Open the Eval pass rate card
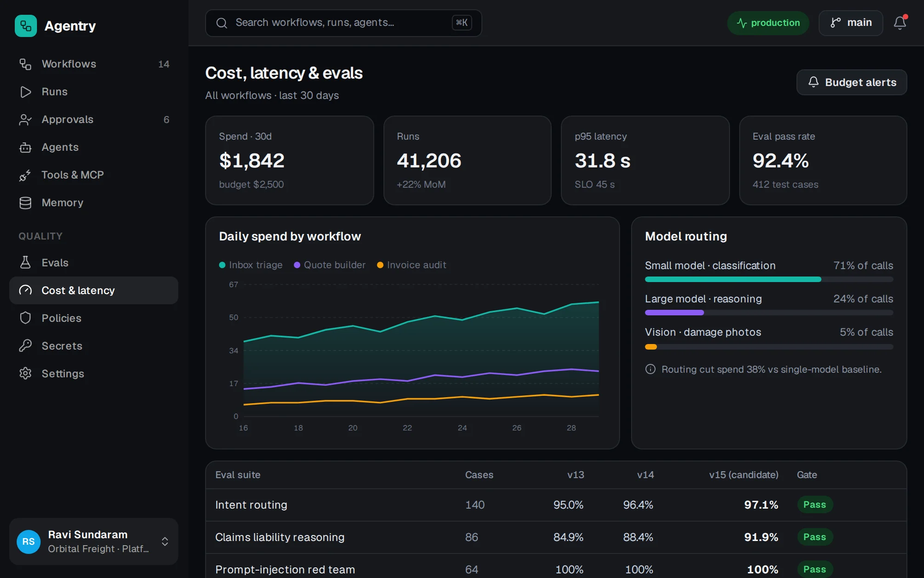This screenshot has height=578, width=924. pyautogui.click(x=823, y=160)
